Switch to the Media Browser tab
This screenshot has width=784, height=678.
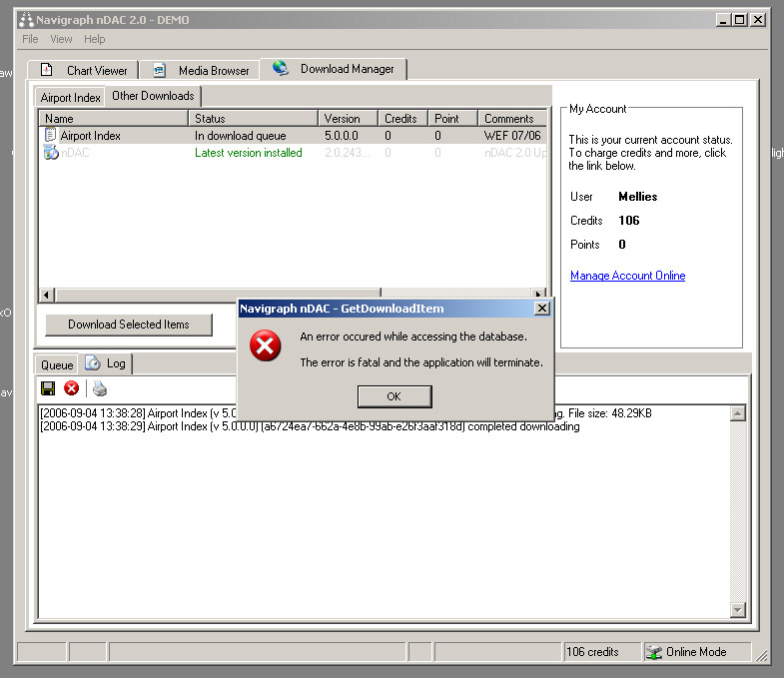point(201,71)
